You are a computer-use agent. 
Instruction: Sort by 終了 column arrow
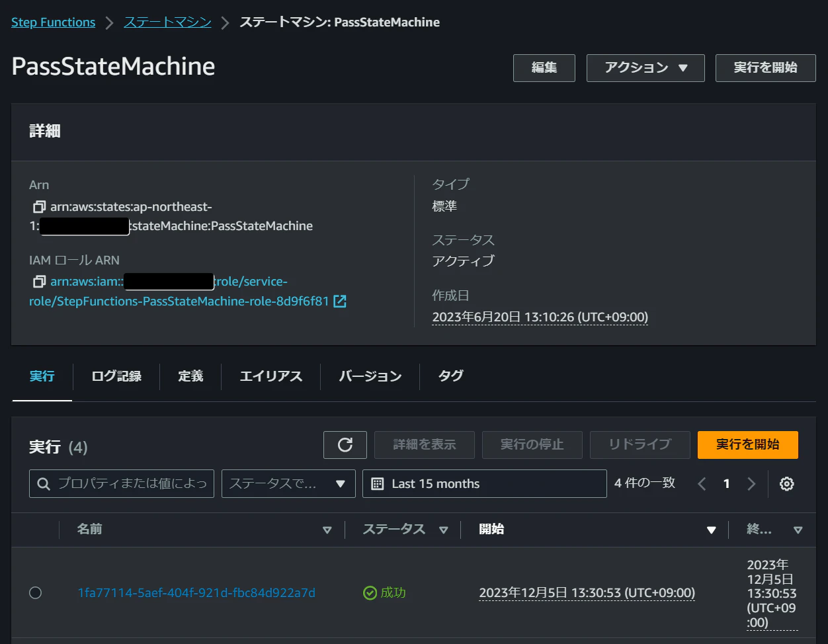[x=798, y=530]
